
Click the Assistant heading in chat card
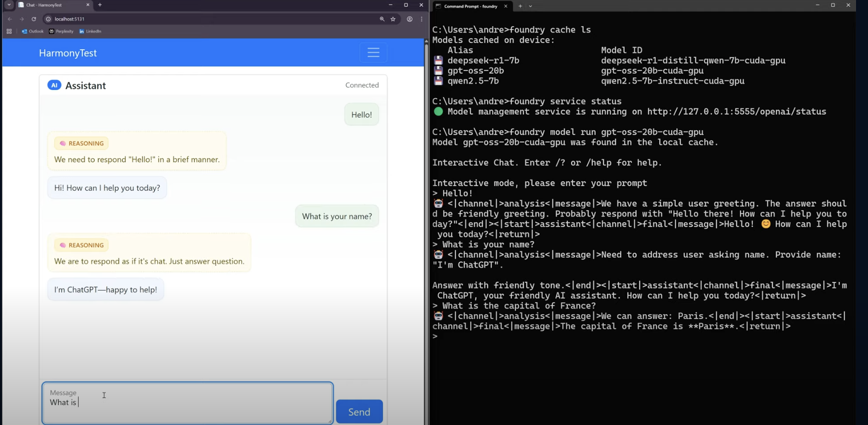(x=86, y=85)
